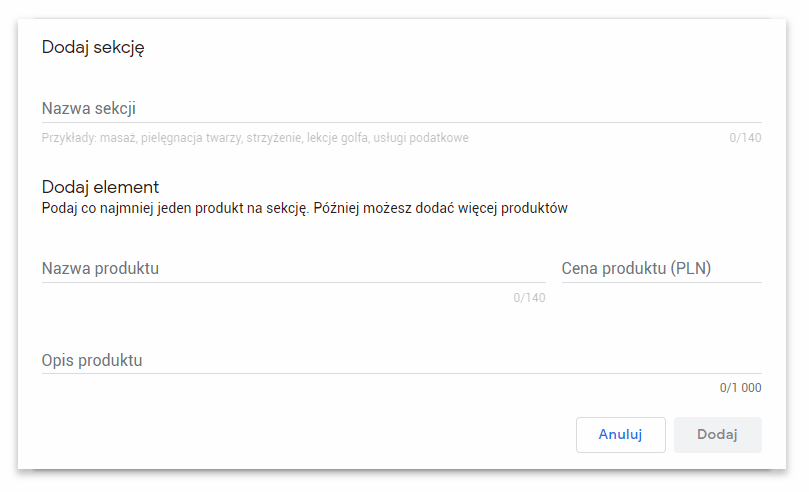Cancel the dialog with Anuluj
809x492 pixels.
click(621, 435)
